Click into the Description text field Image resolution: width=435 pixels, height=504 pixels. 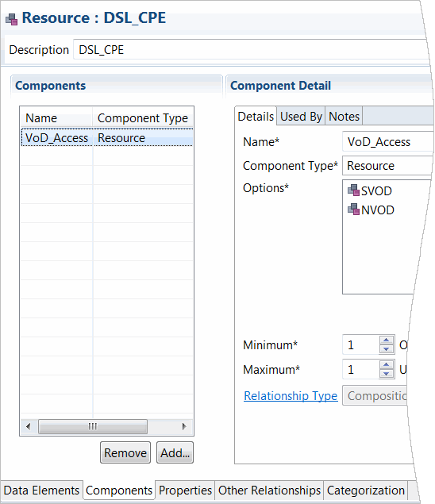[251, 49]
